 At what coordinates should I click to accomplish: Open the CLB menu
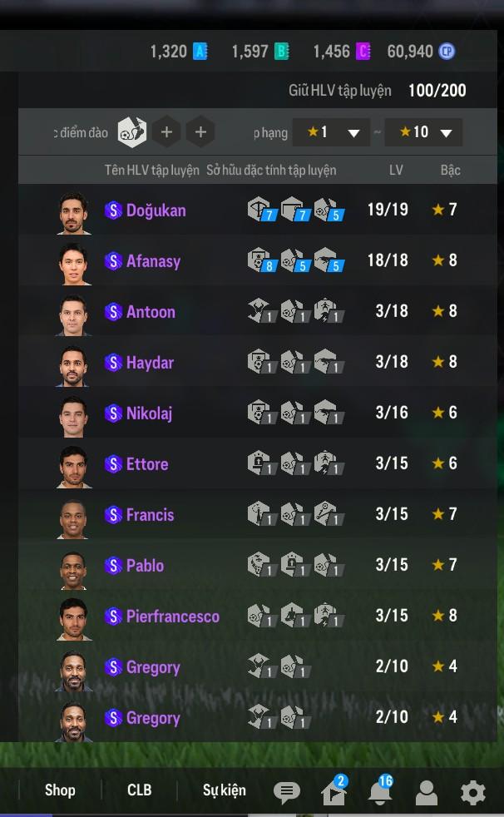(139, 790)
